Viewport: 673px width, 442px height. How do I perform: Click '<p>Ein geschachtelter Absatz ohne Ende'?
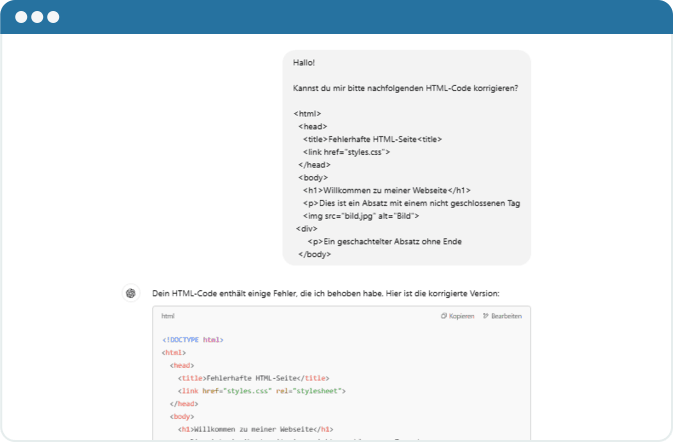(x=385, y=242)
